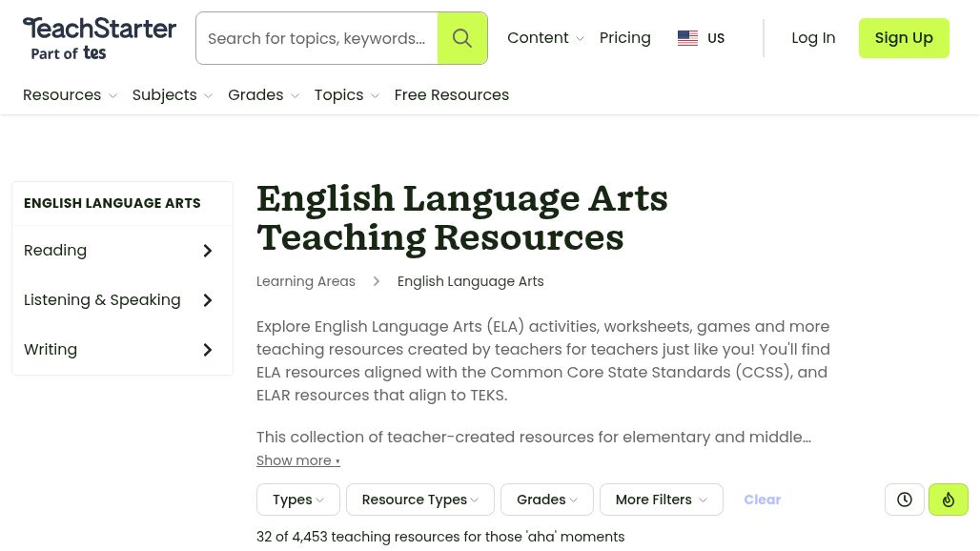Open the Subjects menu

pos(172,95)
